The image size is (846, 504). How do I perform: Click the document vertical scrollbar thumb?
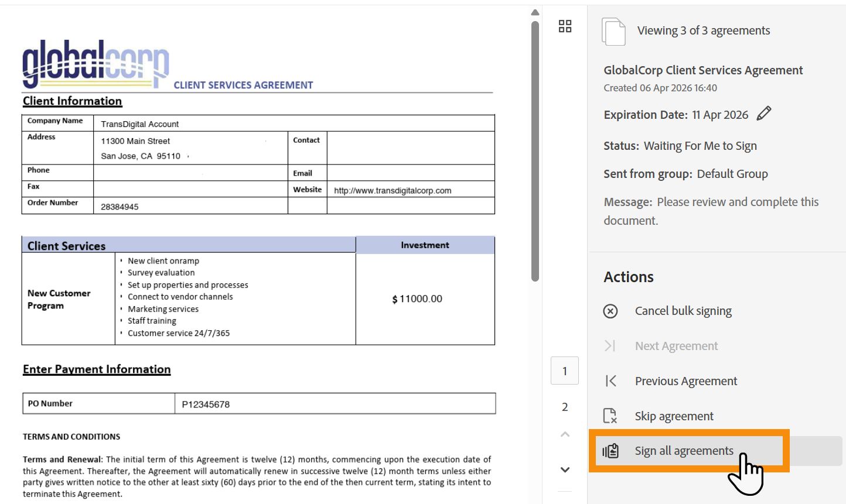[535, 151]
